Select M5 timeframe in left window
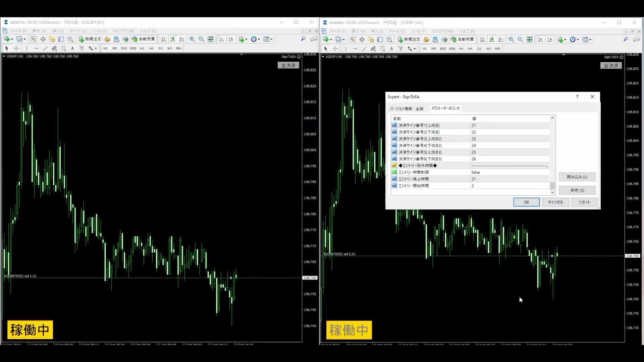 [x=115, y=48]
